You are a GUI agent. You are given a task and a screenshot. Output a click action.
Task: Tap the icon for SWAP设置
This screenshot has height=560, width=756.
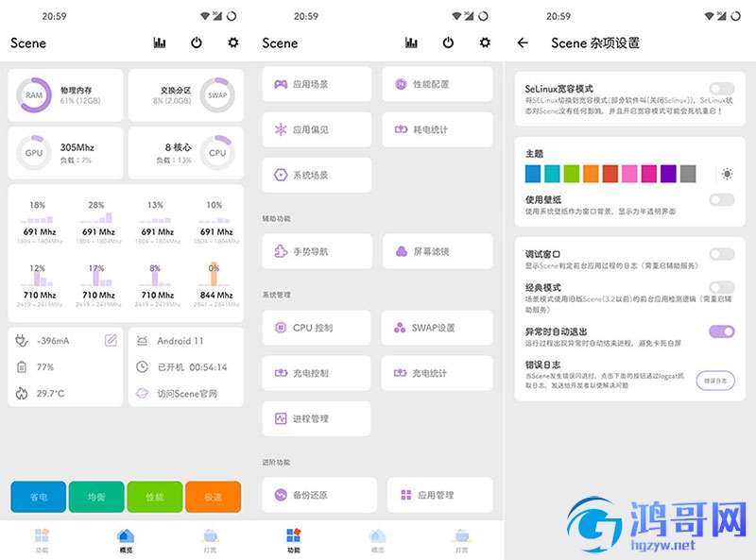tap(400, 328)
